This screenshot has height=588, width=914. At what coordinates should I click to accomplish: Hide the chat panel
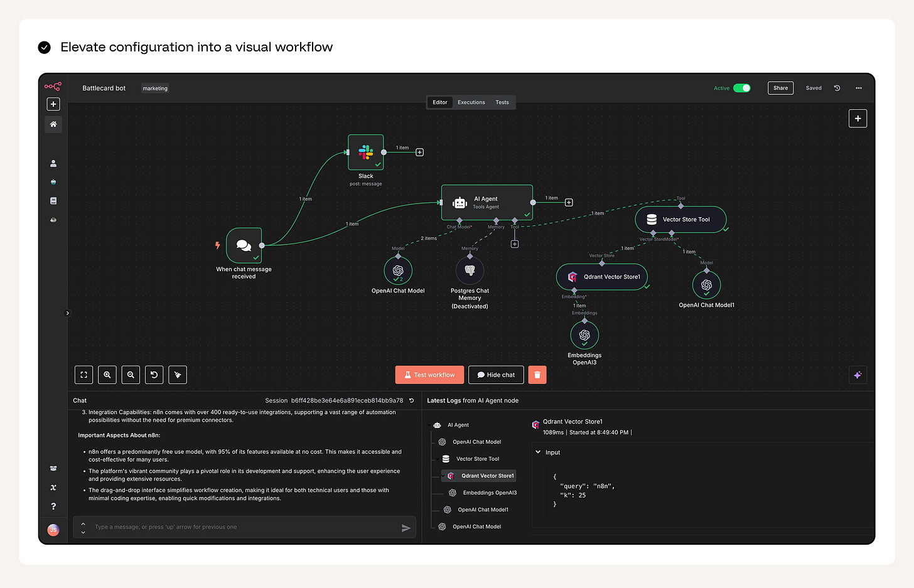(x=495, y=375)
